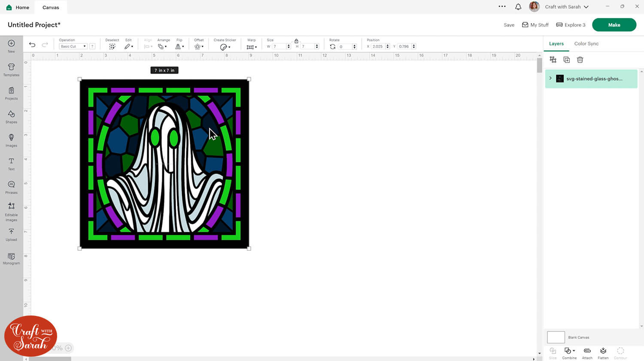Switch to the Color Sync tab
The image size is (644, 361).
click(x=586, y=43)
